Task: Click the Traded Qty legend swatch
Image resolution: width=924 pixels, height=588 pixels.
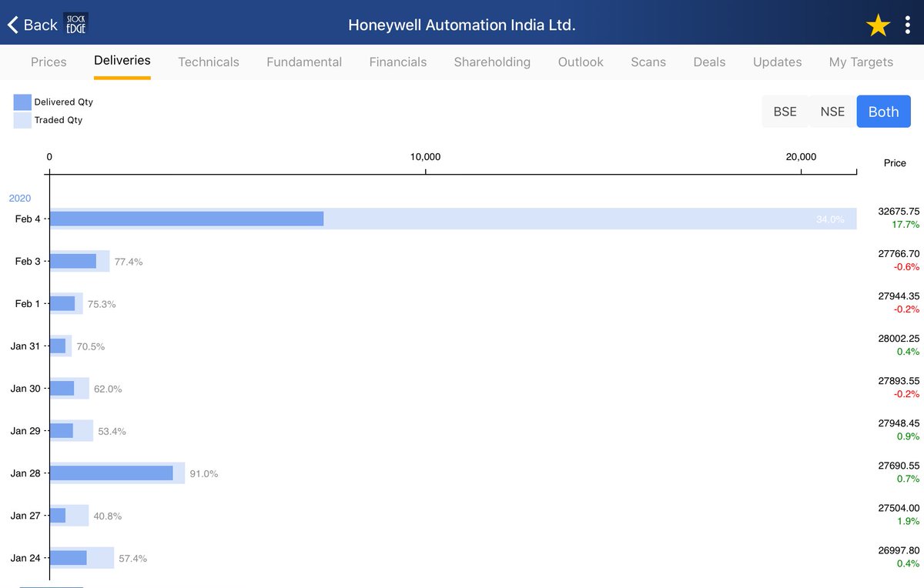Action: click(x=22, y=120)
